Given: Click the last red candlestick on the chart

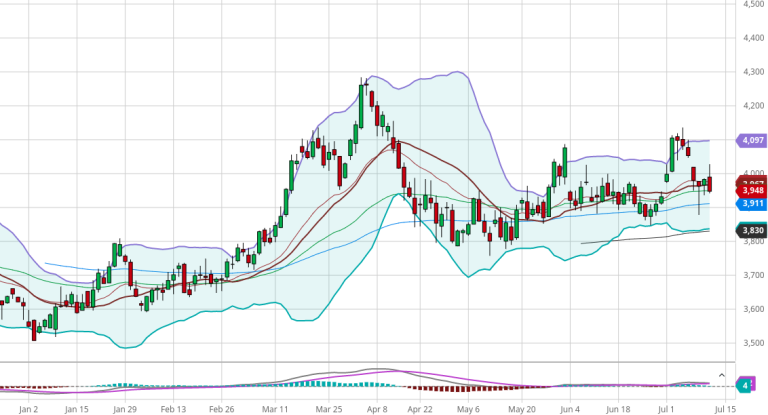Looking at the screenshot, I should pyautogui.click(x=710, y=183).
